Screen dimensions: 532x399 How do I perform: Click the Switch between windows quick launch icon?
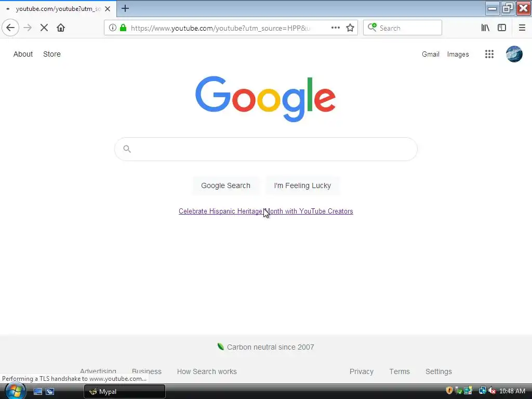click(x=50, y=392)
